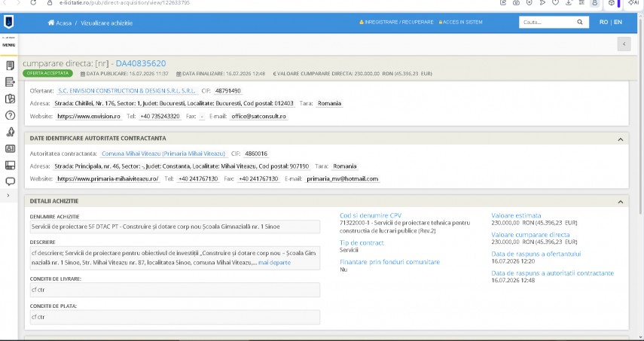Image resolution: width=644 pixels, height=341 pixels.
Task: Collapse the Date identificare autoritate contractanta section
Action: point(620,139)
